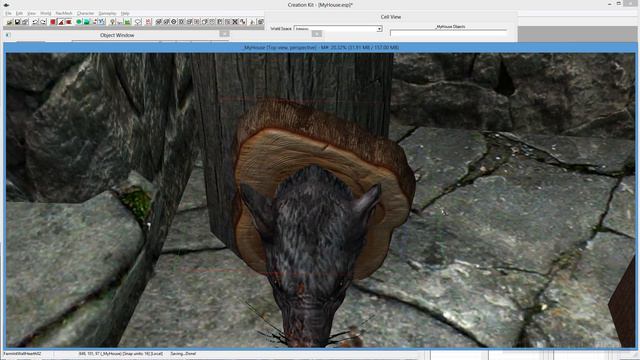Toggle the light bulb lighting icon
640x360 pixels.
click(113, 22)
